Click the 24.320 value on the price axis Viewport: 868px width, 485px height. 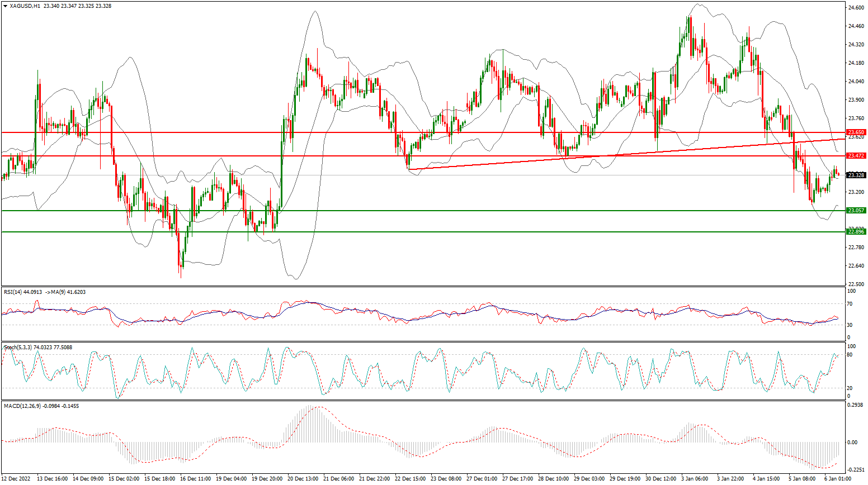tap(856, 44)
